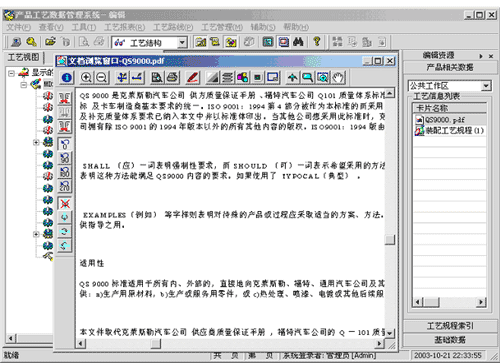Click the 编辑资源 panel arrow button
This screenshot has width=500, height=363.
pos(481,56)
